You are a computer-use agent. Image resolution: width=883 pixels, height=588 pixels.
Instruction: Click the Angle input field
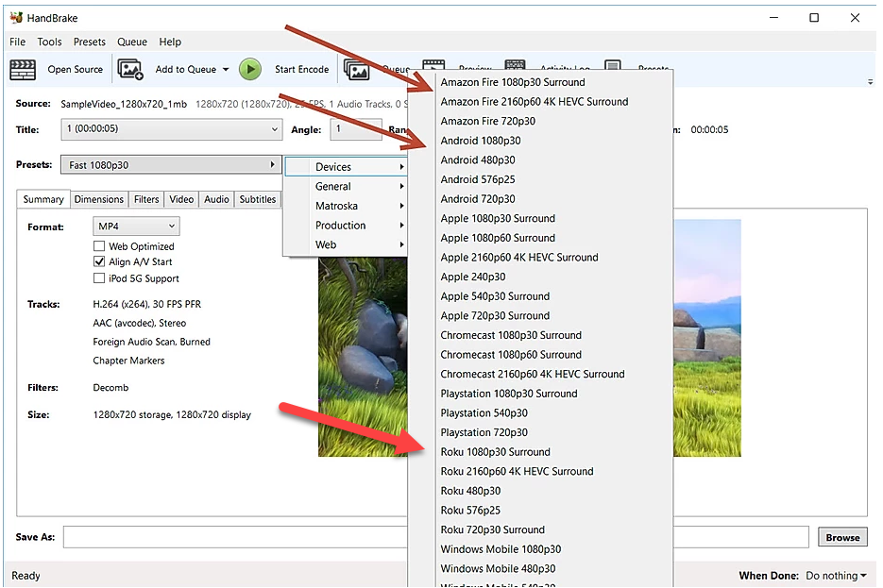pyautogui.click(x=356, y=129)
